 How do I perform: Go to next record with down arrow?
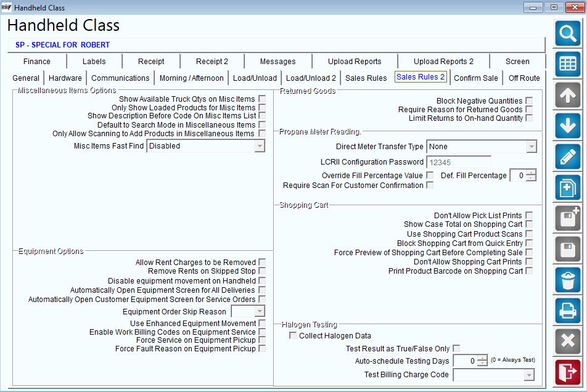[567, 126]
